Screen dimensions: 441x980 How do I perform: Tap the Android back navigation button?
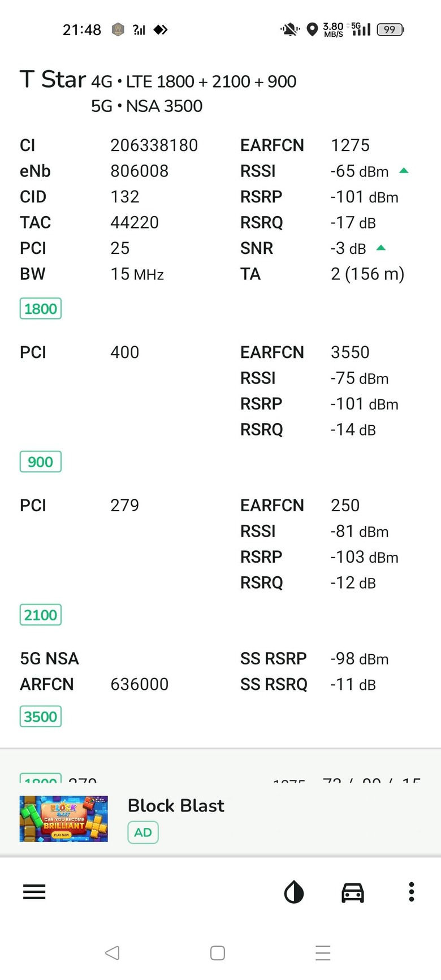tap(113, 953)
